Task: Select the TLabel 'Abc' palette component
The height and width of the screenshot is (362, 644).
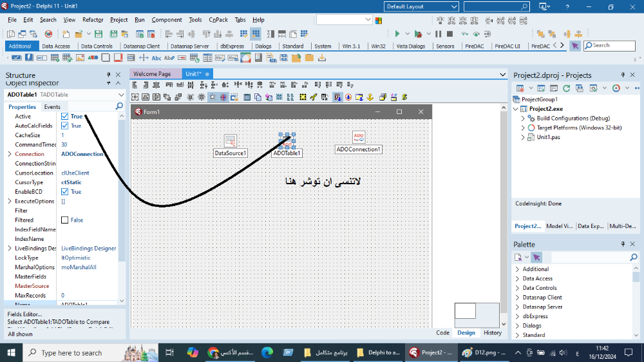Action: [x=156, y=58]
